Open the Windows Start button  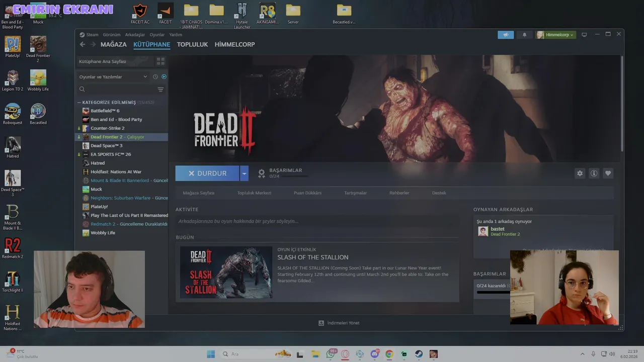pos(211,354)
